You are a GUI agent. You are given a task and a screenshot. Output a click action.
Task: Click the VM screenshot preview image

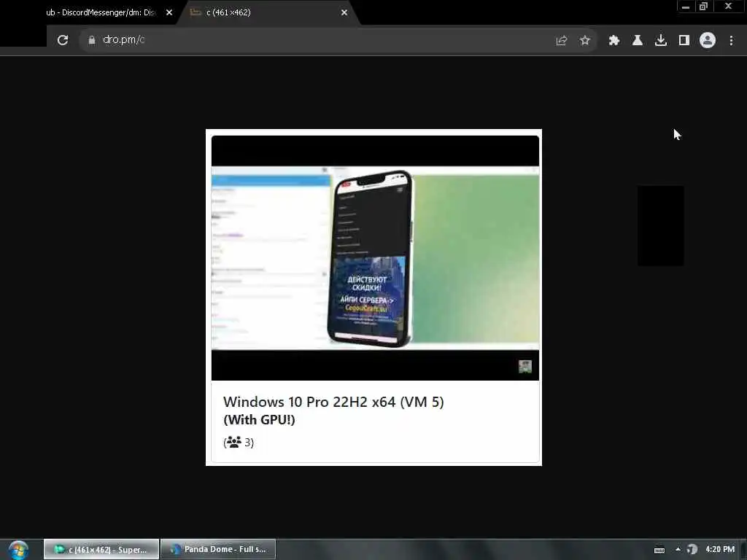(x=376, y=257)
